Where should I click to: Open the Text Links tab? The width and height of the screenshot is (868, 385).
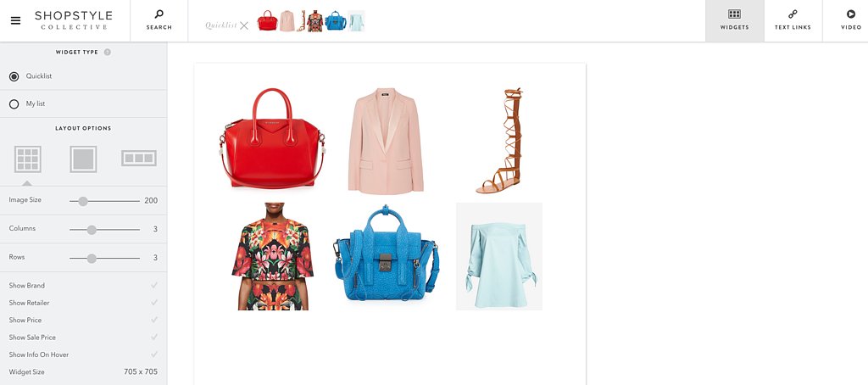pos(793,20)
